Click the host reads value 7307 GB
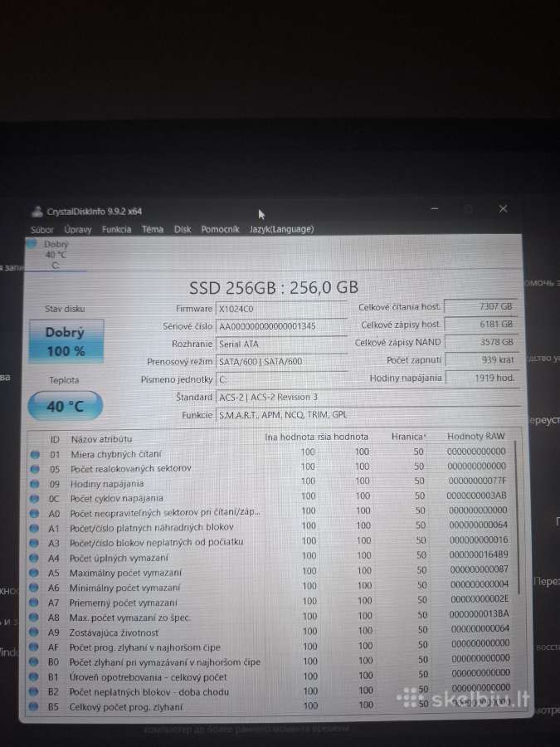Image resolution: width=560 pixels, height=747 pixels. tap(480, 307)
